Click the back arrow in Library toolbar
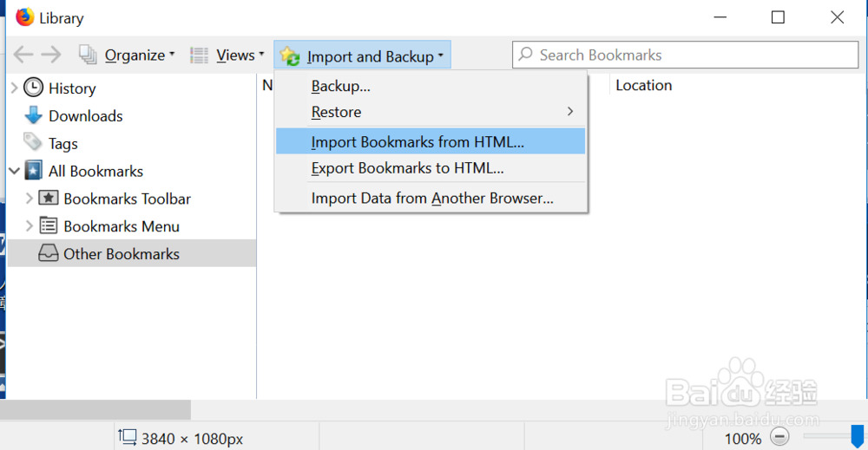Image resolution: width=868 pixels, height=450 pixels. [x=23, y=55]
